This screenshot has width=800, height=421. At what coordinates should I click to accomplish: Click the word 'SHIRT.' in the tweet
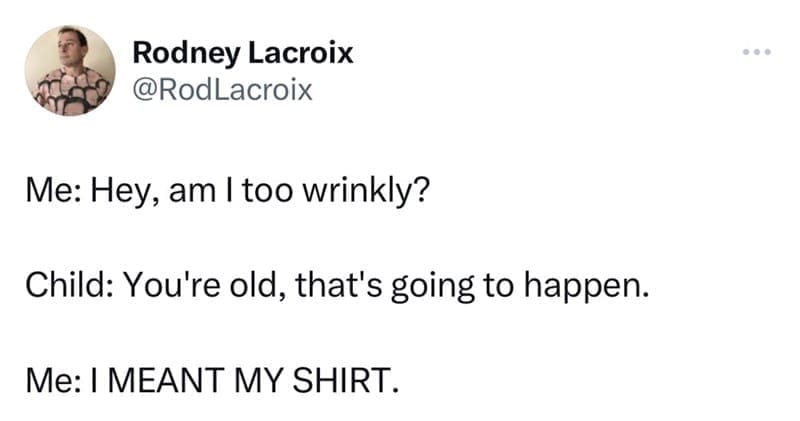[x=345, y=380]
